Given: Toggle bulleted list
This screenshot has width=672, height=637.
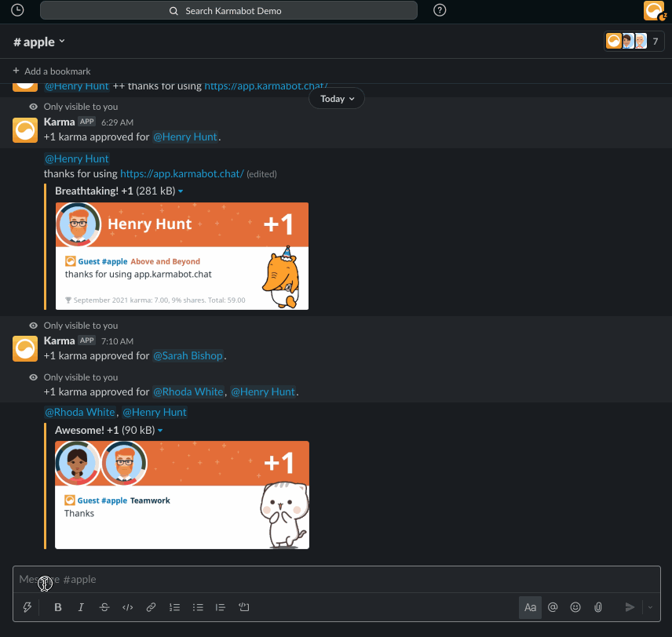Looking at the screenshot, I should (x=198, y=607).
